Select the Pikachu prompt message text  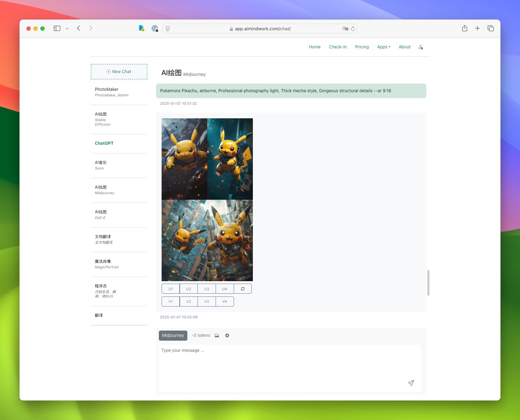pos(275,91)
